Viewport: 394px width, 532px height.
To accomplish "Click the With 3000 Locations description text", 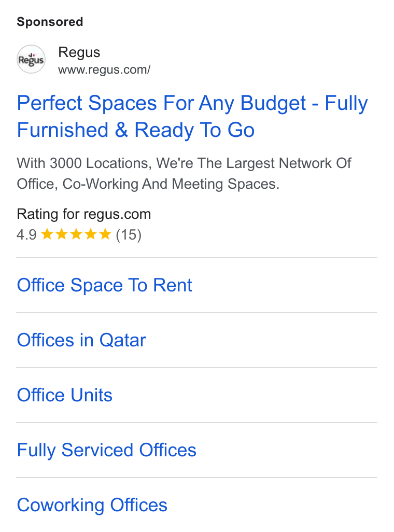I will 184,173.
